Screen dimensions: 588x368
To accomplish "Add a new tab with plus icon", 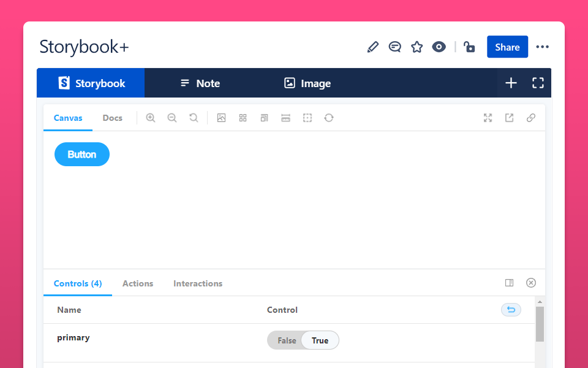I will click(511, 83).
